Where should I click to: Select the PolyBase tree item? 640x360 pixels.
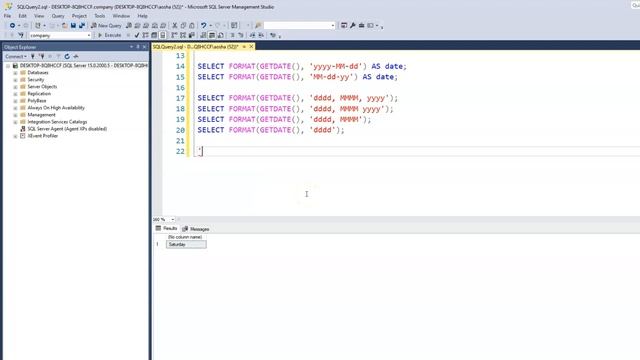tap(37, 101)
